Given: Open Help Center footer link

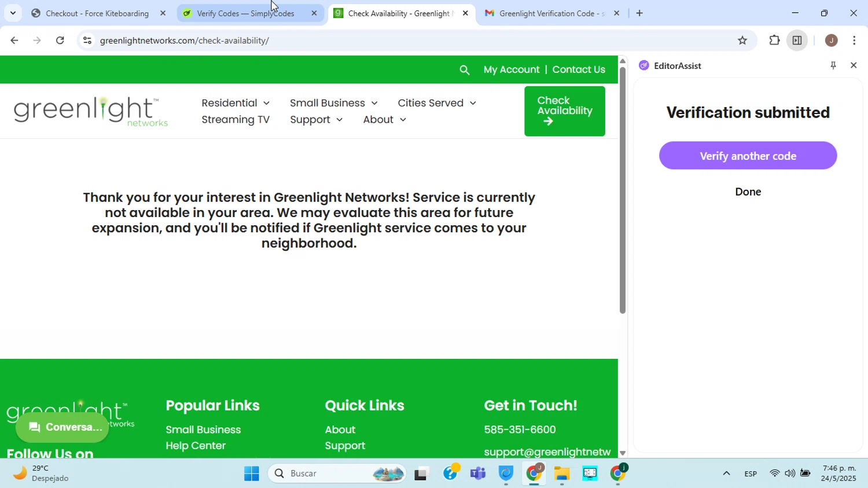Looking at the screenshot, I should (x=196, y=446).
